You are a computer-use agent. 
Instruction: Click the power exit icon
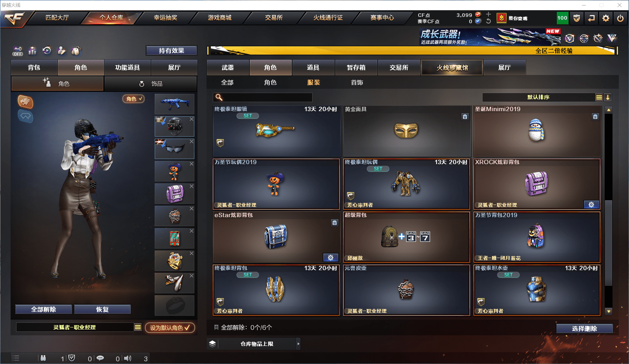620,18
